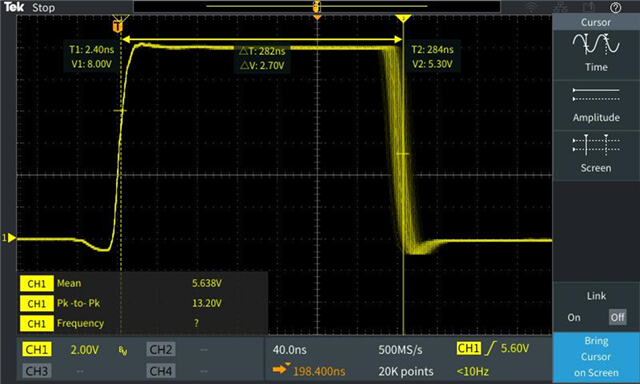Select the cursor 2 marker at top

click(x=403, y=19)
